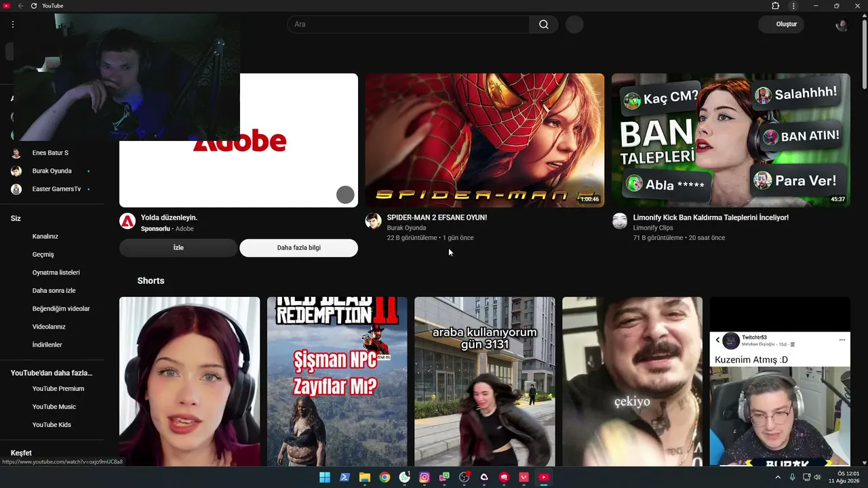Click Limonify Kick Ban Kaldırma video title
The height and width of the screenshot is (488, 868).
pyautogui.click(x=711, y=218)
